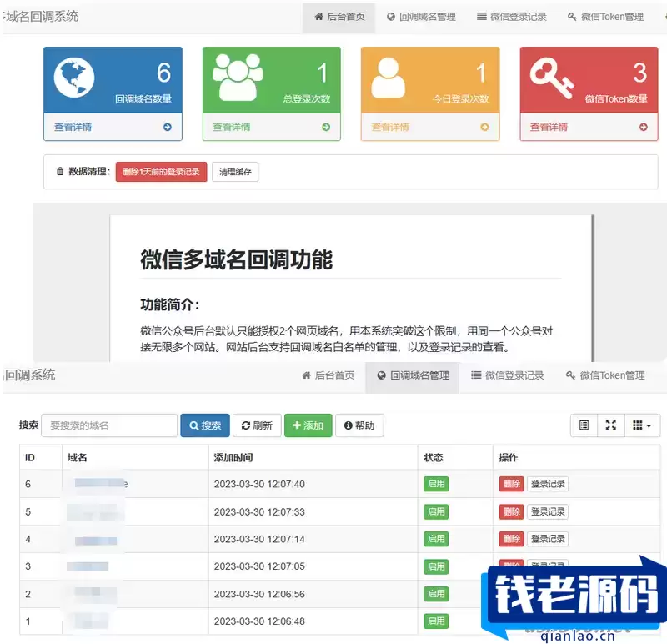This screenshot has height=644, width=667.
Task: Click group icon on 总登录次数 card
Action: (x=238, y=77)
